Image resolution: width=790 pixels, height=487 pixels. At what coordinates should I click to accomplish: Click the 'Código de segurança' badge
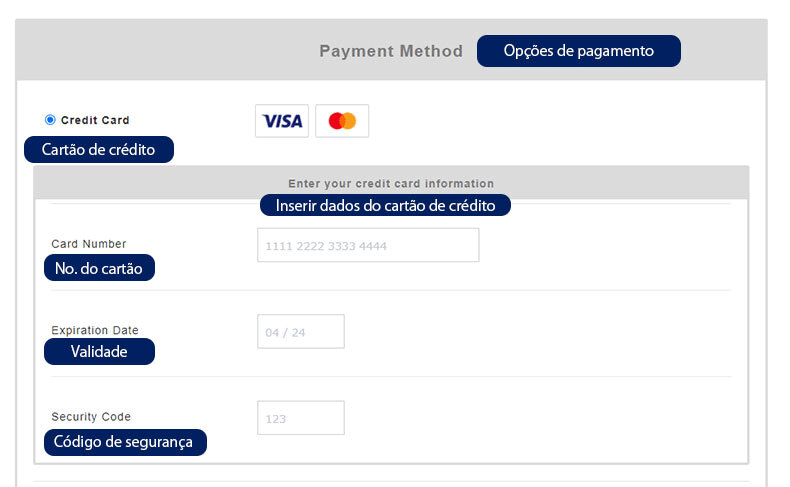point(125,442)
